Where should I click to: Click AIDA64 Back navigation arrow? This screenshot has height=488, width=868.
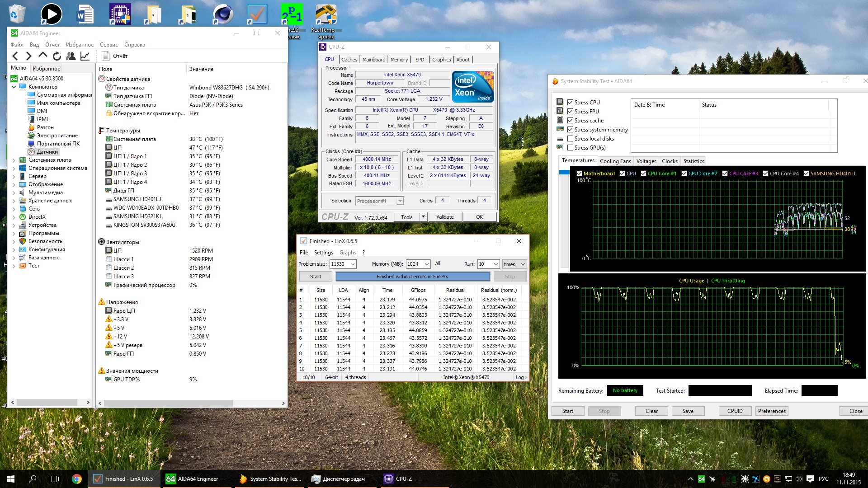(15, 56)
